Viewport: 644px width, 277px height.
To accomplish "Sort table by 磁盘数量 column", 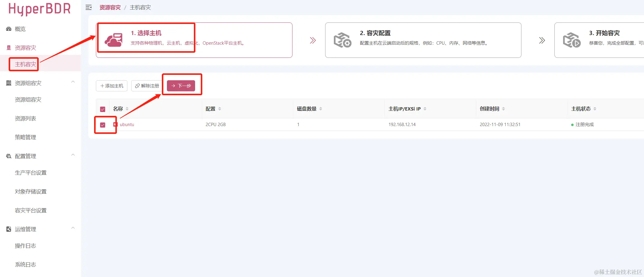I will tap(321, 109).
